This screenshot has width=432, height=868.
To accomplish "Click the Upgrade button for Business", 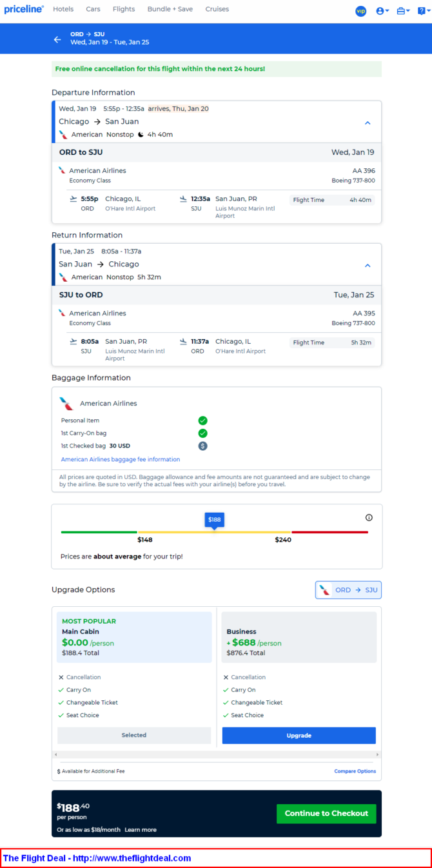I will [x=299, y=735].
